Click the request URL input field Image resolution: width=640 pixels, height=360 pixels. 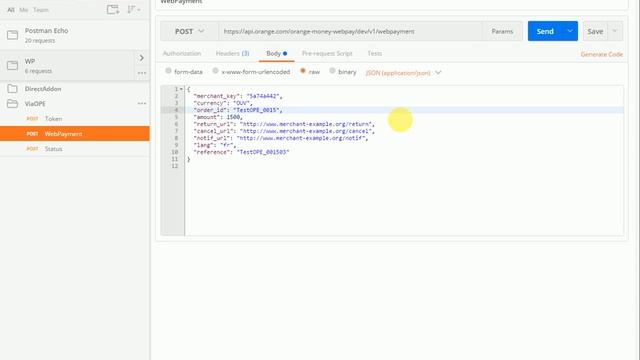[350, 31]
